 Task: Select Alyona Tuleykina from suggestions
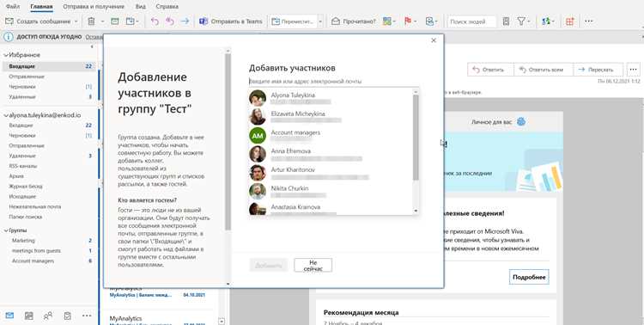pyautogui.click(x=331, y=98)
